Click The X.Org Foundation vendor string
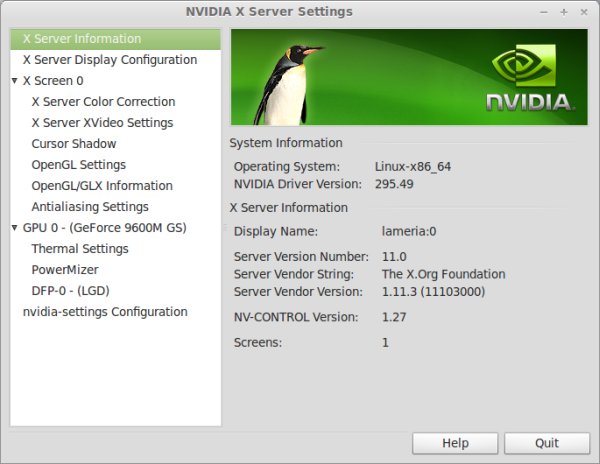This screenshot has height=464, width=600. [443, 274]
